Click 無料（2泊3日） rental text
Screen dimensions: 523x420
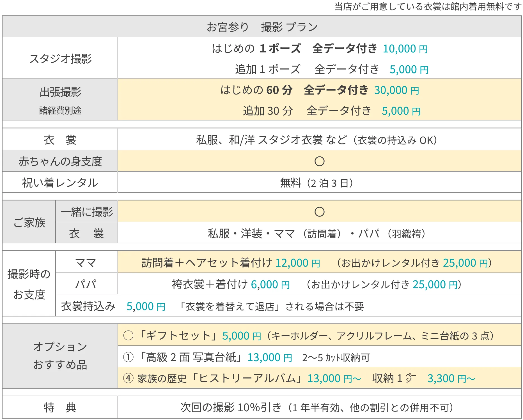(x=317, y=183)
